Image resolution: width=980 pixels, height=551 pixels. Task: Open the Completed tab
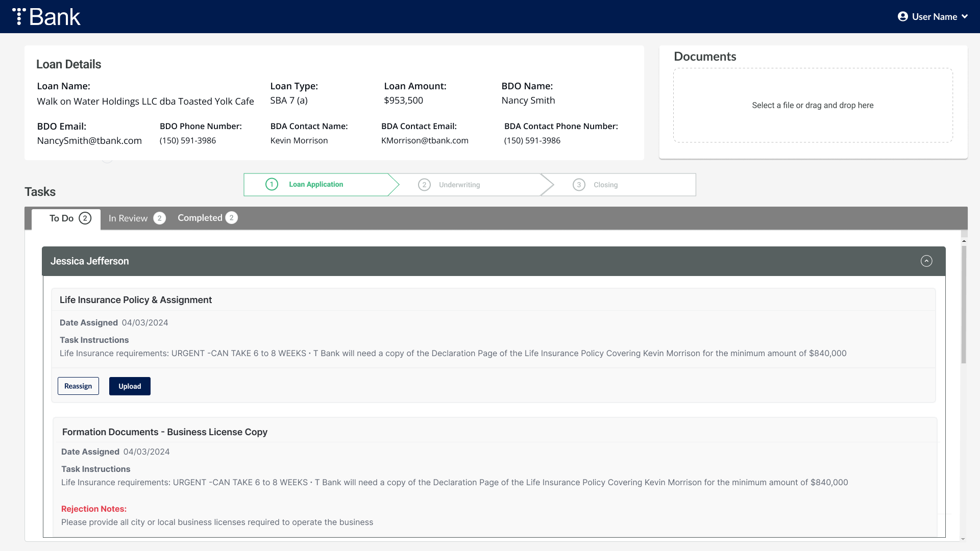(x=200, y=218)
